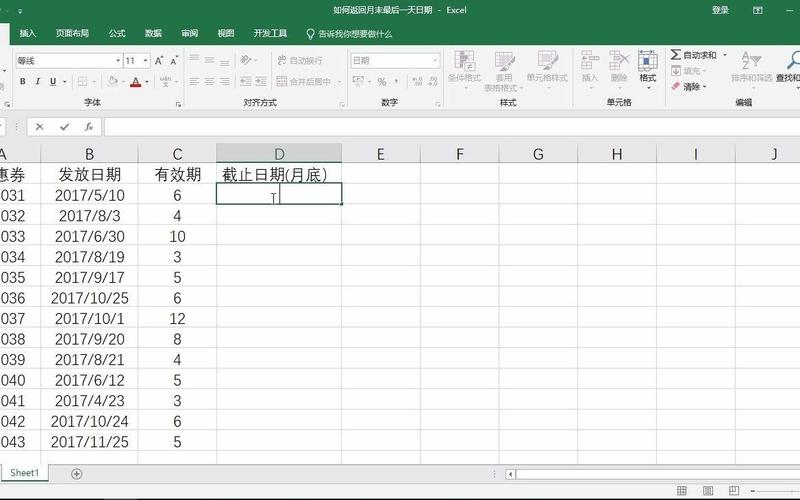Toggle italic formatting
The width and height of the screenshot is (800, 500).
click(x=37, y=82)
